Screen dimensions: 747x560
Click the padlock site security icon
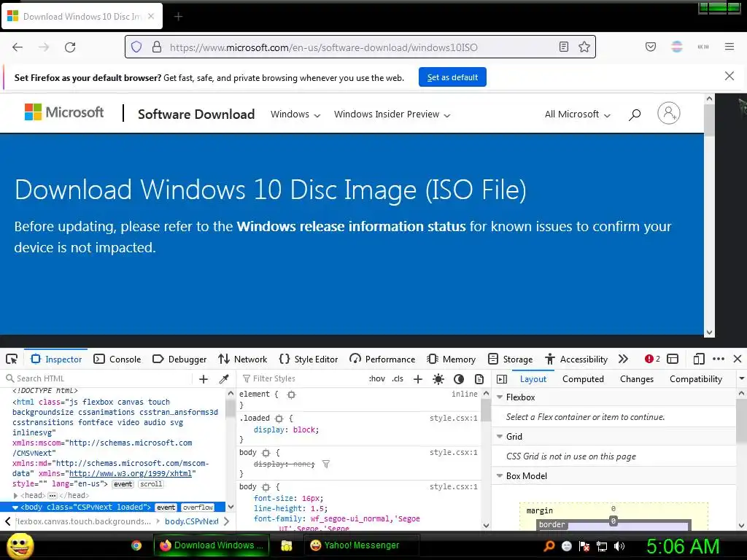(x=157, y=47)
